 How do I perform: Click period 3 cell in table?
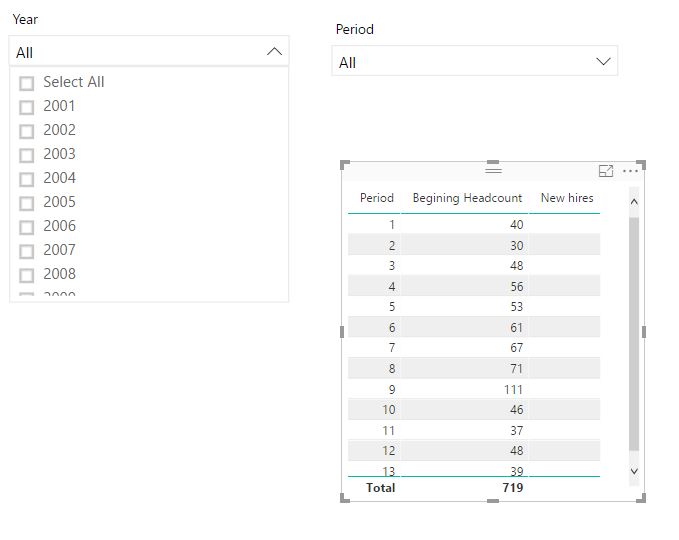[x=391, y=265]
